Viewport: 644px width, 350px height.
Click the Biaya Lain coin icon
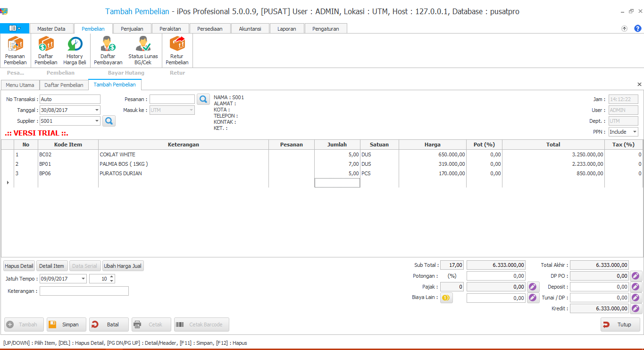(446, 298)
